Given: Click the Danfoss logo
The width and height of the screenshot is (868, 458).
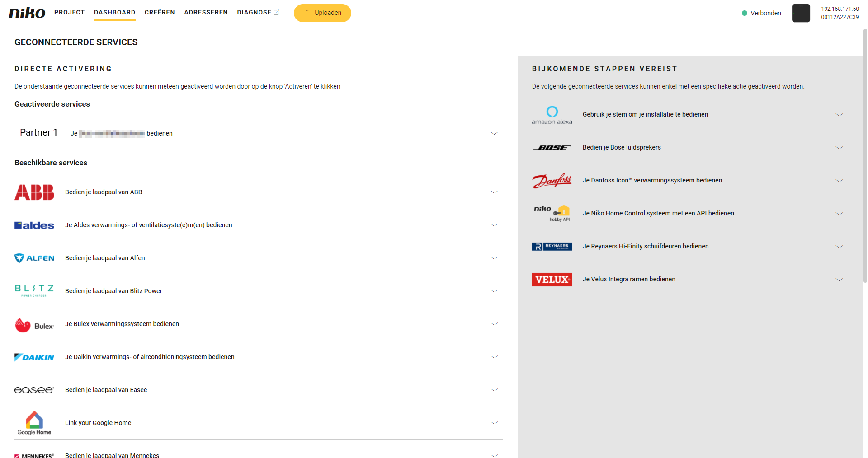Looking at the screenshot, I should [x=552, y=181].
